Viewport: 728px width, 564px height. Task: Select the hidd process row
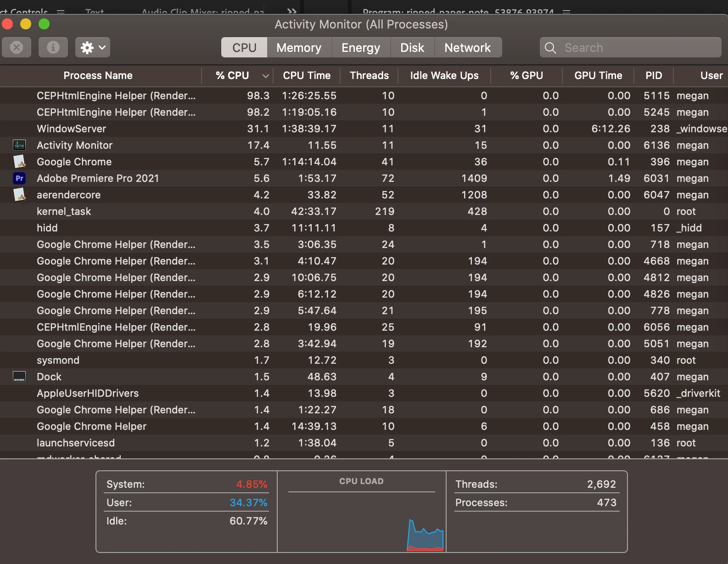[364, 228]
